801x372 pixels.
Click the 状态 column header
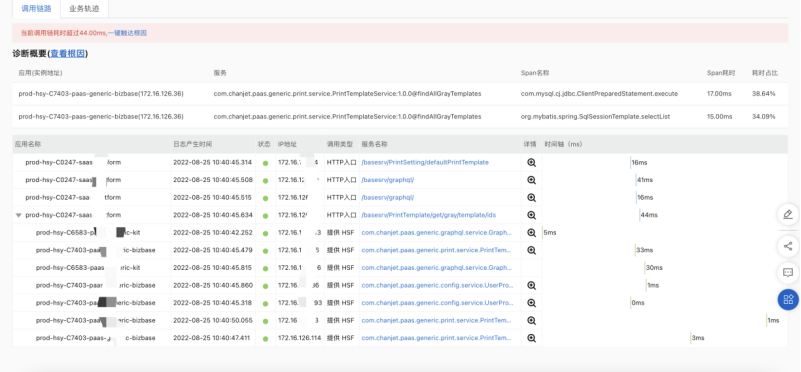pos(264,144)
